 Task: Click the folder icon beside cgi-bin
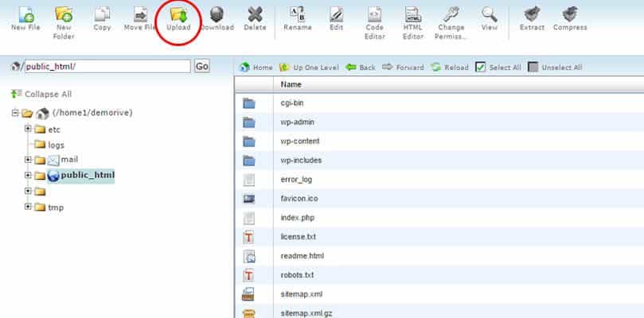click(x=249, y=103)
